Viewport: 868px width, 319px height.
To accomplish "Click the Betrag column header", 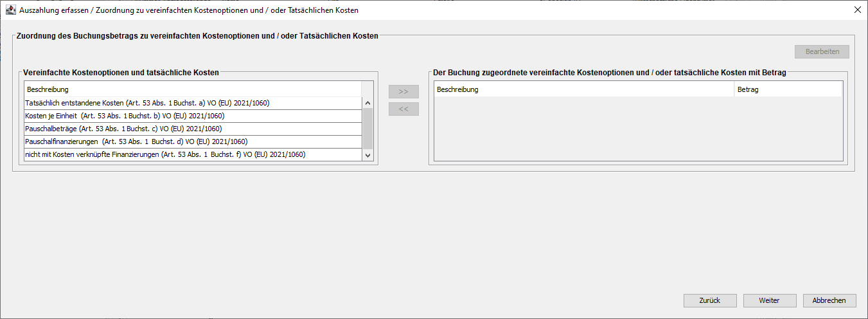I will coord(788,89).
